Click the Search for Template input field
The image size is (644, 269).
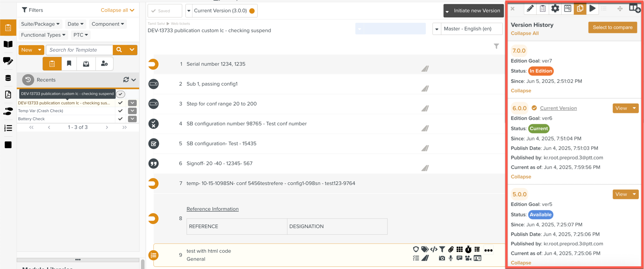[x=79, y=50]
